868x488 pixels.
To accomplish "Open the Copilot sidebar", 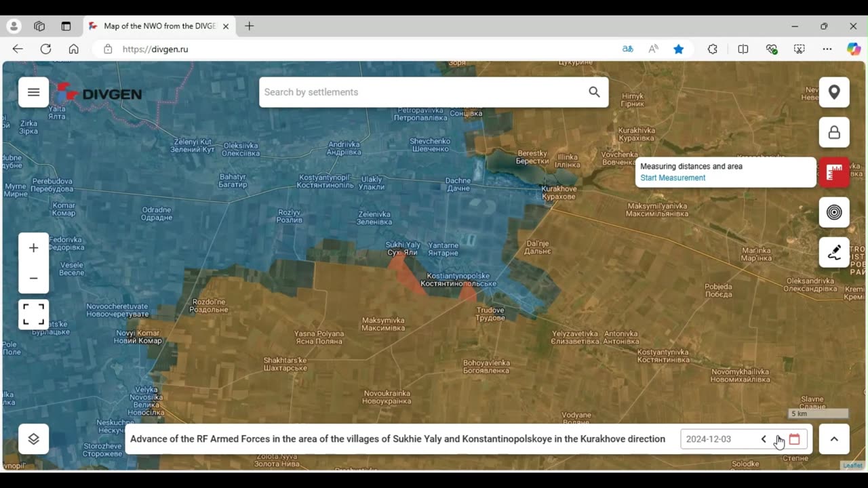I will [854, 49].
